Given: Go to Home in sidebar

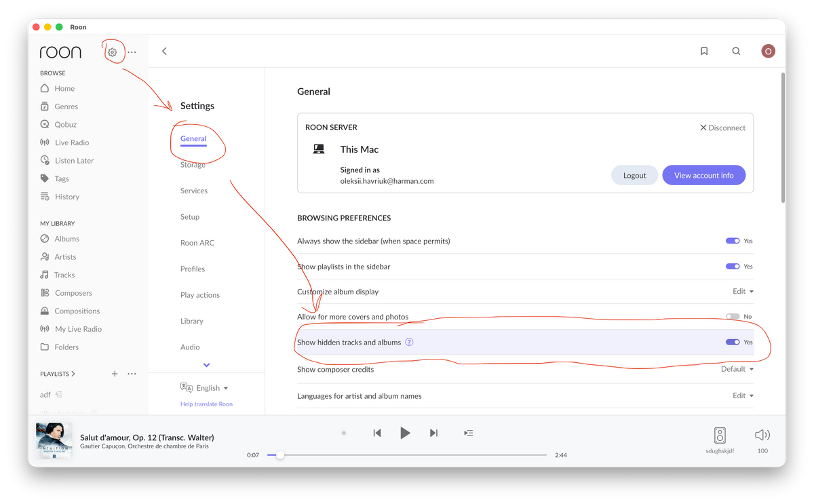Looking at the screenshot, I should [x=64, y=88].
